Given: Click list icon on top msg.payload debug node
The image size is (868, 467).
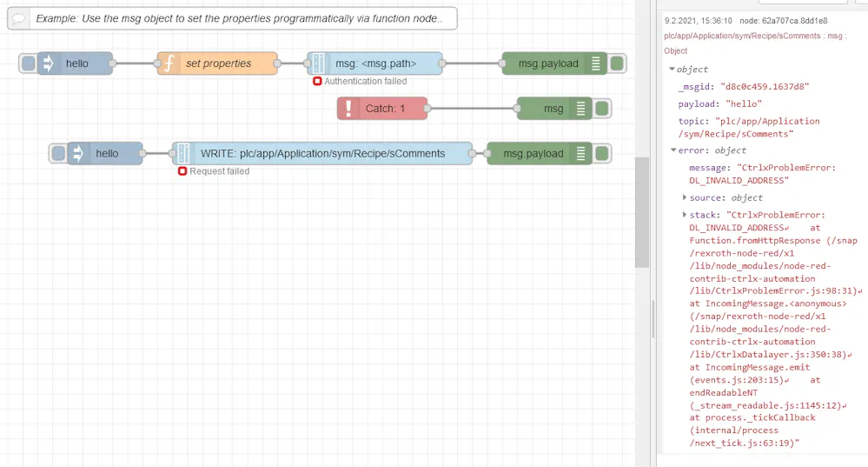Looking at the screenshot, I should point(596,63).
